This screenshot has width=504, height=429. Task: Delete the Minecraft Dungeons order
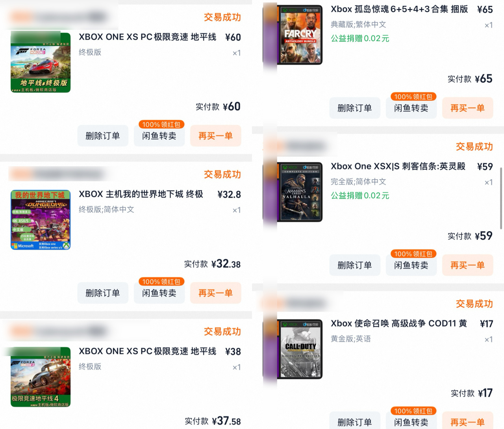[103, 293]
